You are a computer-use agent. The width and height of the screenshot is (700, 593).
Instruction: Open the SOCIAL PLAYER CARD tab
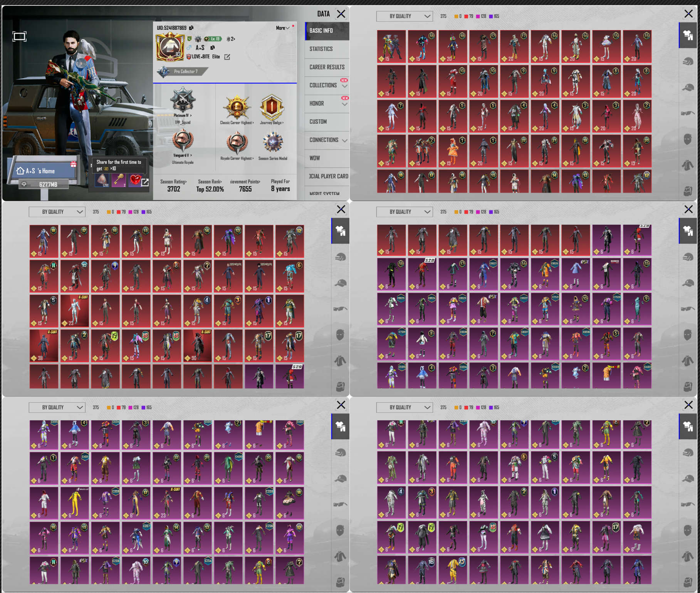click(327, 176)
